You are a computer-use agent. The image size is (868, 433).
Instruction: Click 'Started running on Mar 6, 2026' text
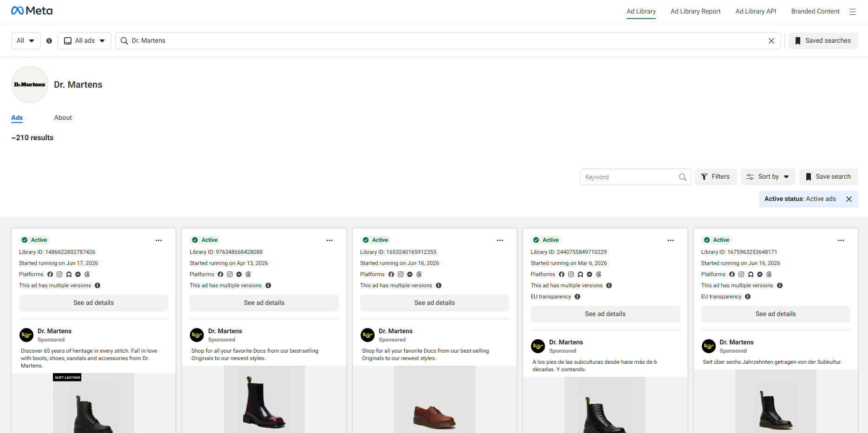click(x=569, y=263)
